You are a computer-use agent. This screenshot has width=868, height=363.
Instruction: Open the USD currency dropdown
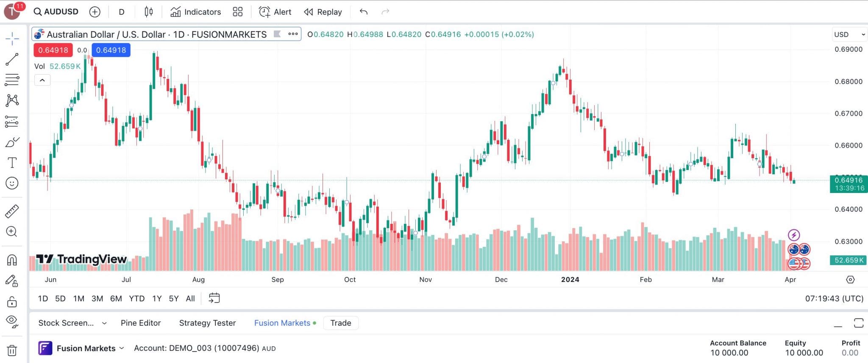849,34
